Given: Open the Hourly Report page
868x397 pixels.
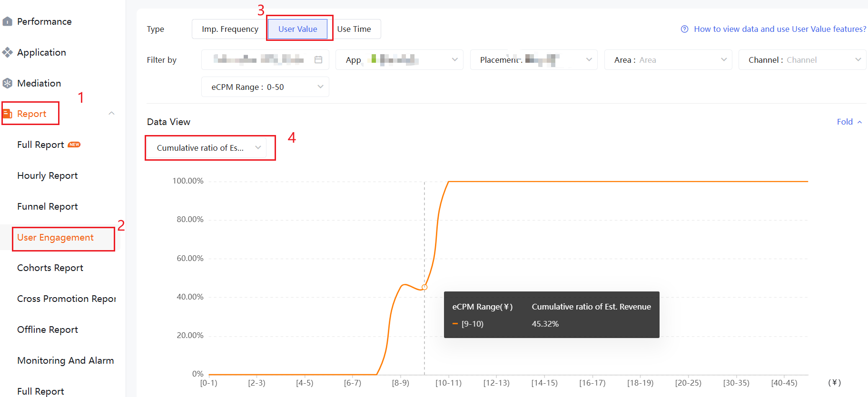Looking at the screenshot, I should point(48,175).
